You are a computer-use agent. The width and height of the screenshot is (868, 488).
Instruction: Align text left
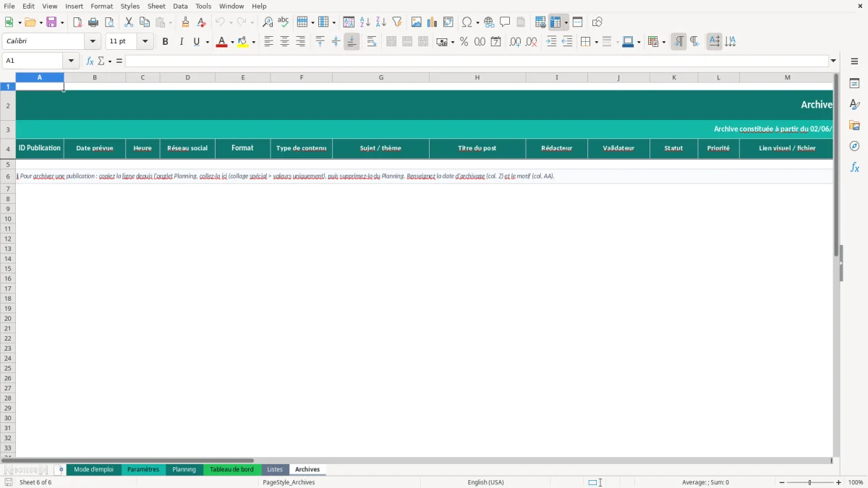click(269, 42)
